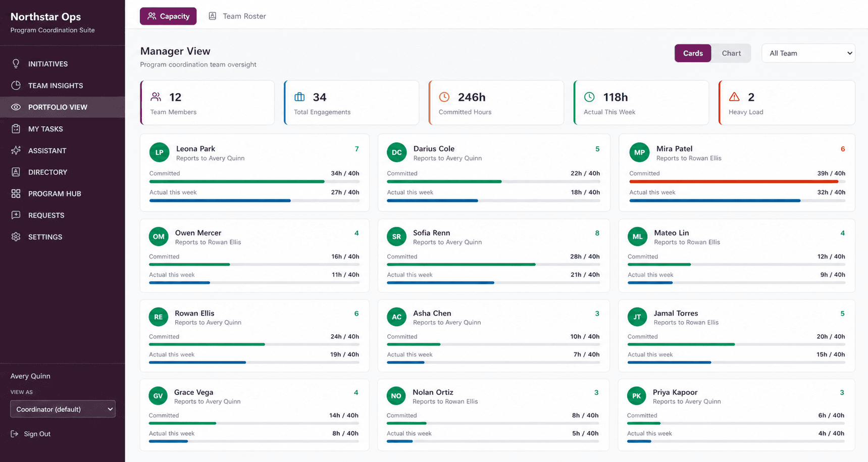Open the Total Engagements summary card
The width and height of the screenshot is (868, 462).
351,102
